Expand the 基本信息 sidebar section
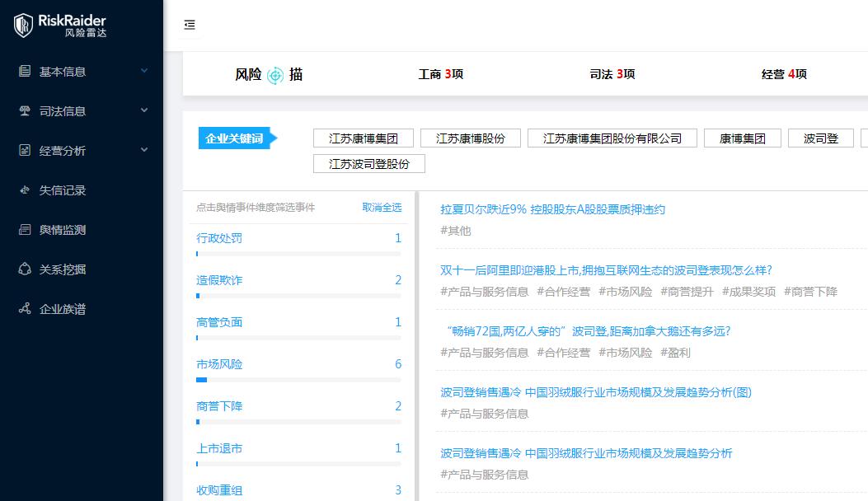Image resolution: width=868 pixels, height=501 pixels. click(144, 71)
